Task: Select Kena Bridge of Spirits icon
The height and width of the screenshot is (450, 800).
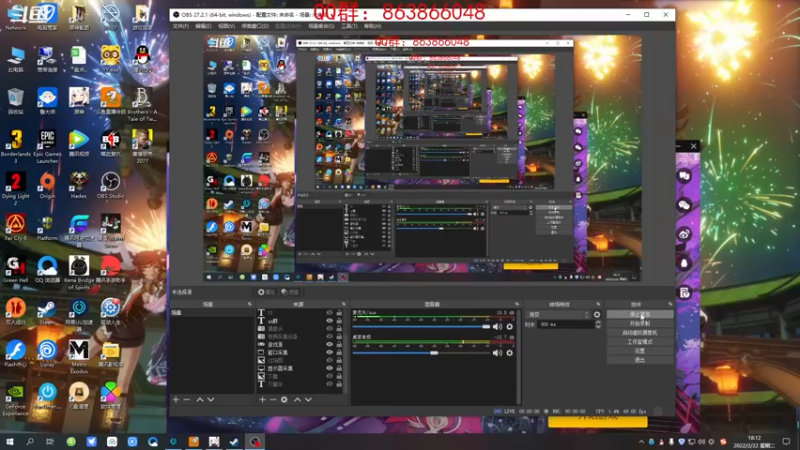Action: (79, 273)
